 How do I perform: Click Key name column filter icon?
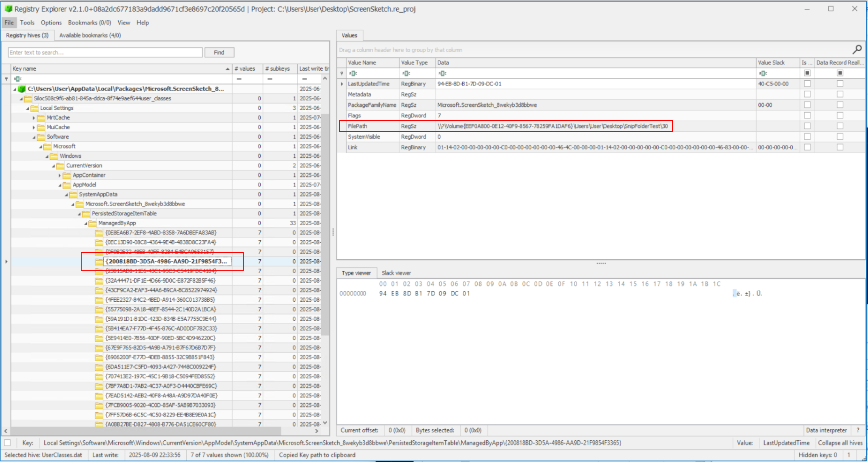point(17,79)
